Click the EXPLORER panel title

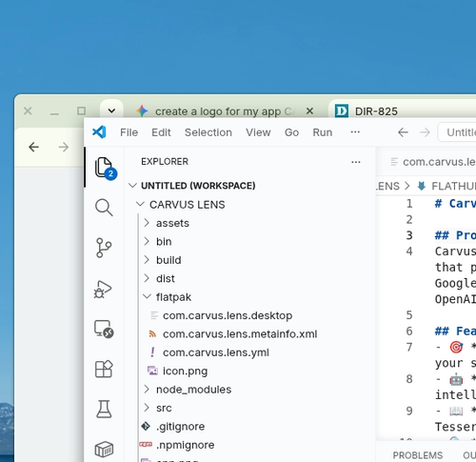[165, 162]
